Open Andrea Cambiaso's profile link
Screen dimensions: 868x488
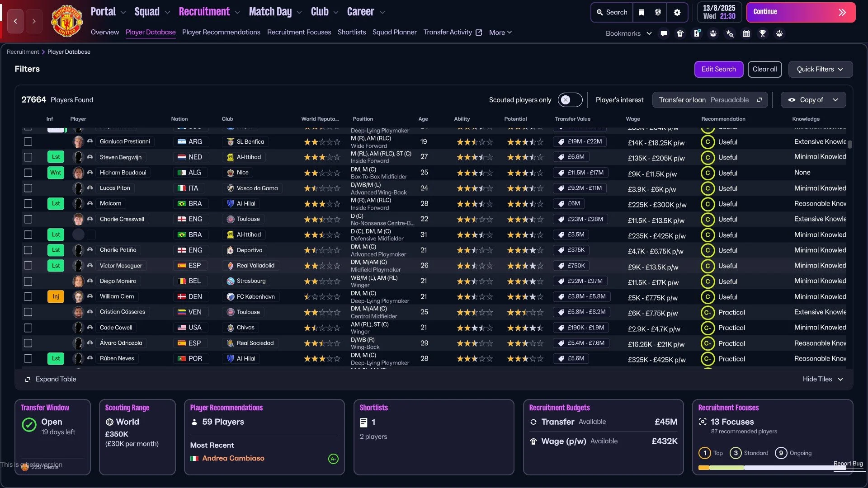click(233, 459)
